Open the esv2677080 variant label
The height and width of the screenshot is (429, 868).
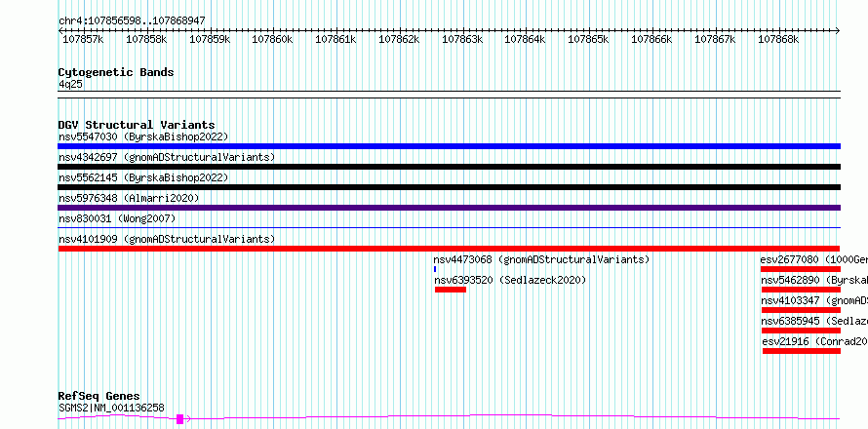click(813, 259)
